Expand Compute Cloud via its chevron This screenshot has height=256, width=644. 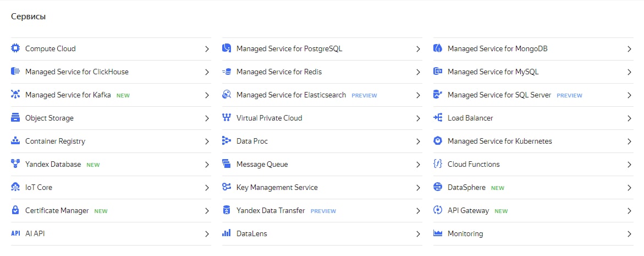pos(207,49)
